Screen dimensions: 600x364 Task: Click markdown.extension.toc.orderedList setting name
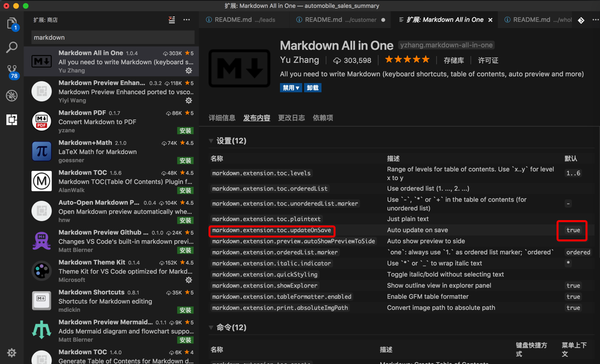tap(270, 189)
